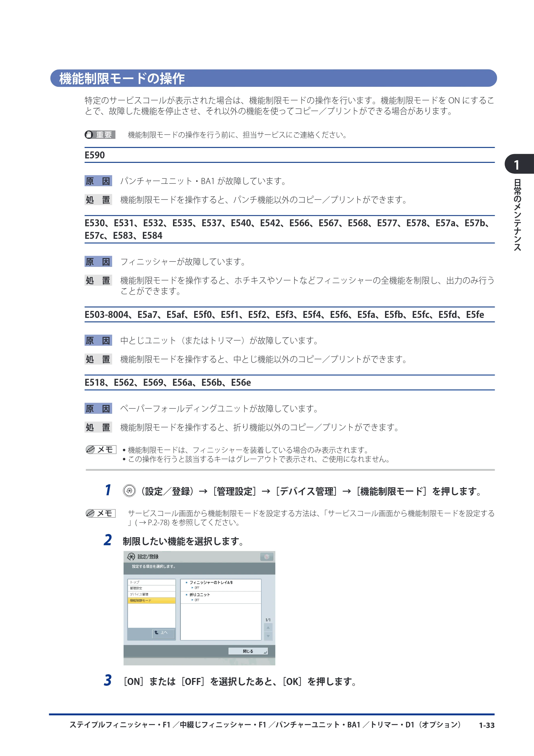Click the cube icon button at top-right of panel
The width and height of the screenshot is (534, 756).
tap(266, 556)
